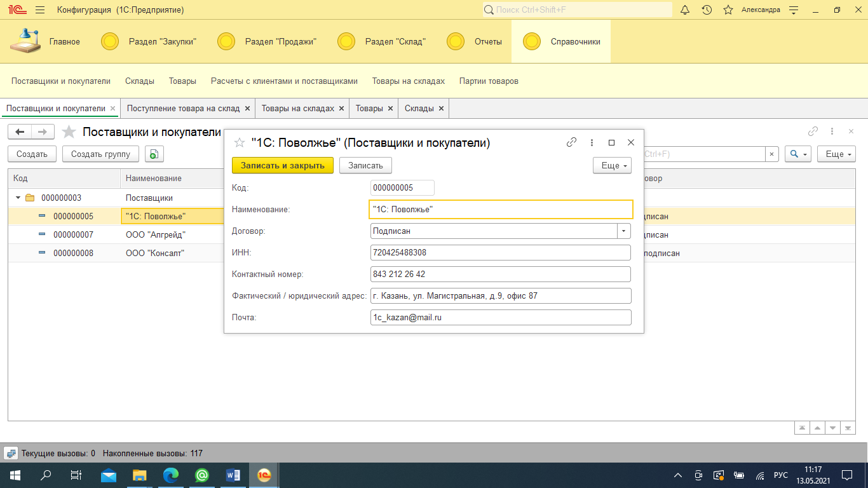The height and width of the screenshot is (488, 868).
Task: Jump to the first list row arrow
Action: click(x=803, y=428)
